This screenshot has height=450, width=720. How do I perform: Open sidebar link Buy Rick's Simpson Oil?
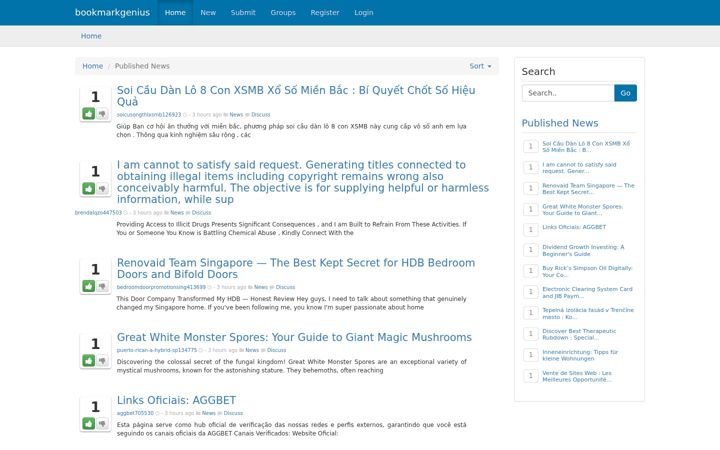tap(587, 271)
